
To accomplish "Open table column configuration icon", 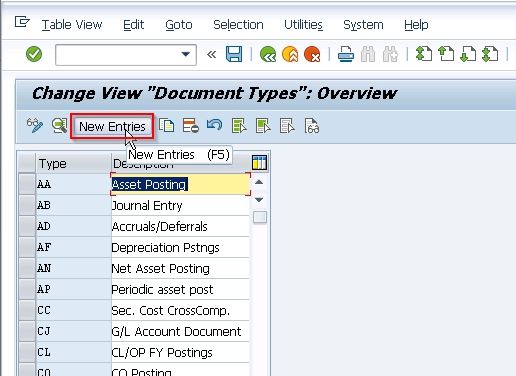I will tap(259, 163).
